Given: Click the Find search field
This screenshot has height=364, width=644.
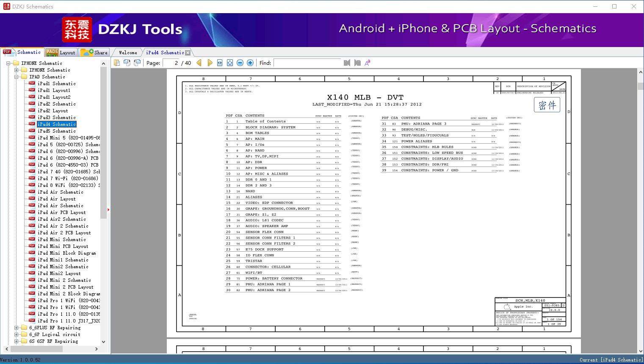Looking at the screenshot, I should tap(307, 63).
